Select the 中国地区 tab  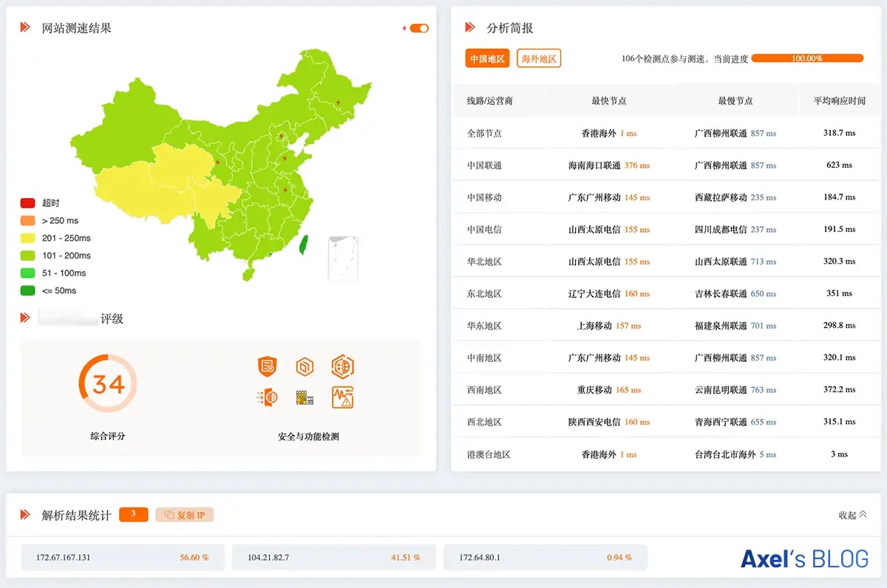(487, 58)
